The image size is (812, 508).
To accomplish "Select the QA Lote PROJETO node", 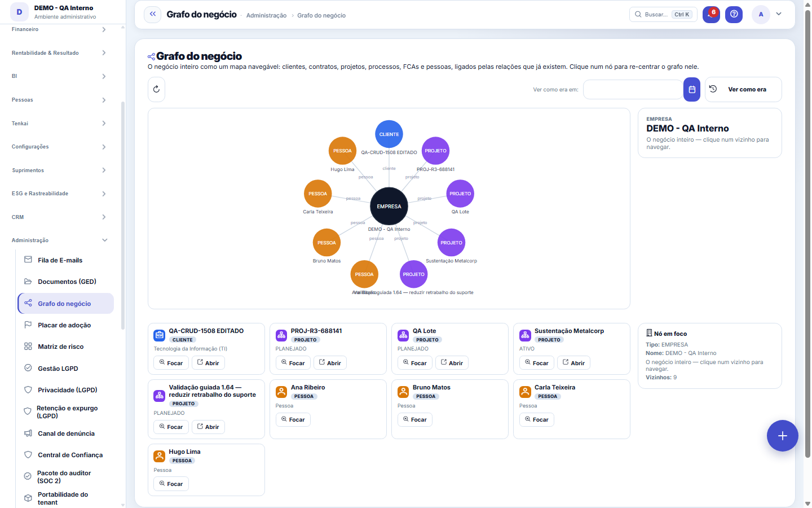I will coord(460,194).
